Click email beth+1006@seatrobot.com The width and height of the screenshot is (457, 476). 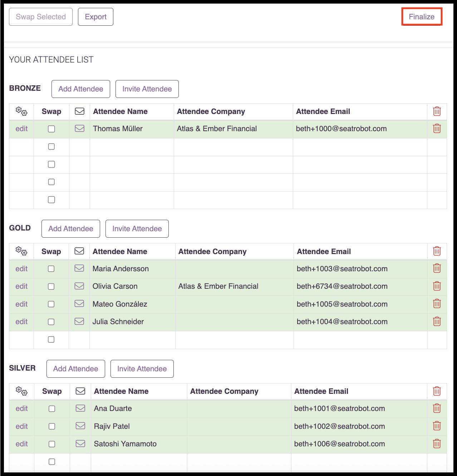coord(339,444)
